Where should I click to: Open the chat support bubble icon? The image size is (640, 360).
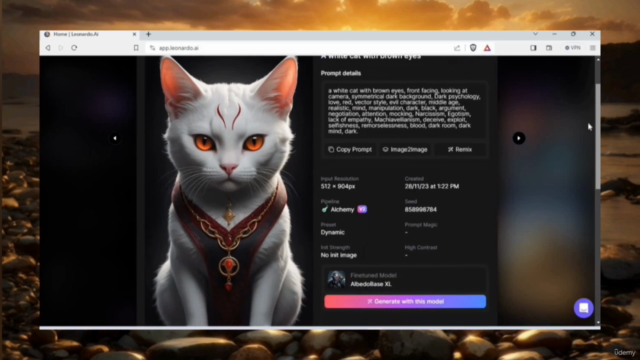pos(584,308)
